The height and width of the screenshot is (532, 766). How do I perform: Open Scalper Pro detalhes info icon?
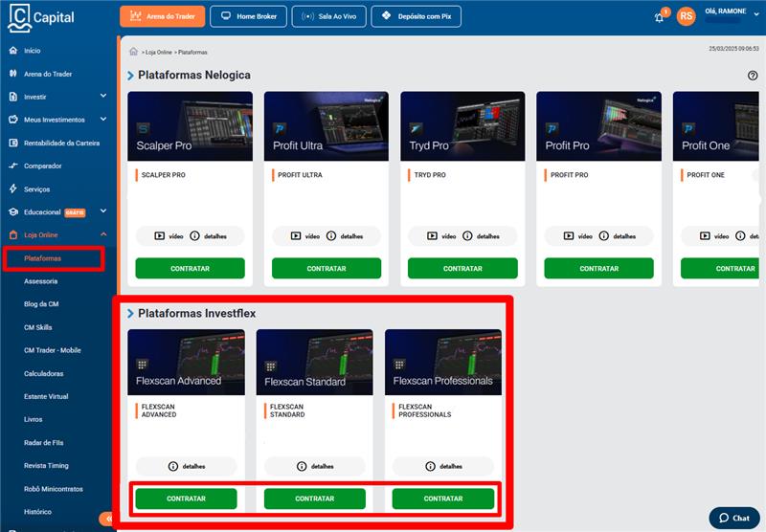coord(195,235)
